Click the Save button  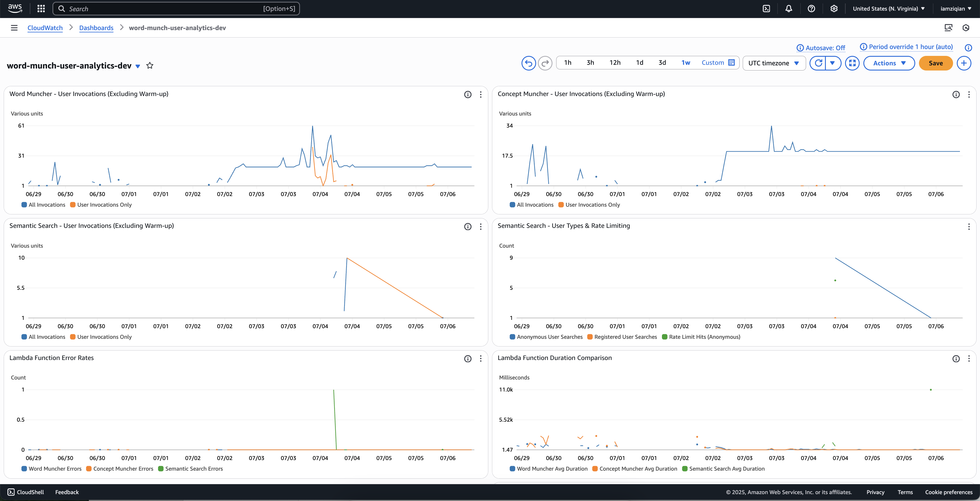tap(936, 63)
